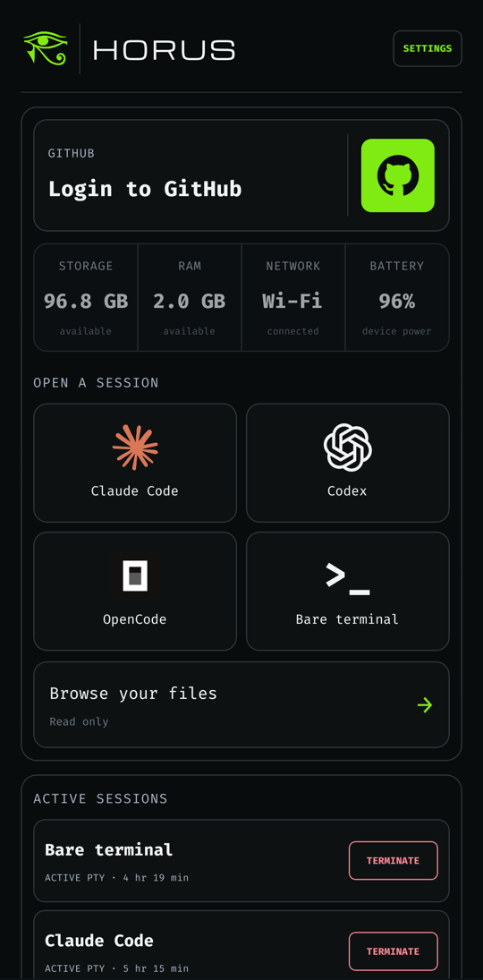
Task: Select the active Claude Code session title
Action: 99,941
